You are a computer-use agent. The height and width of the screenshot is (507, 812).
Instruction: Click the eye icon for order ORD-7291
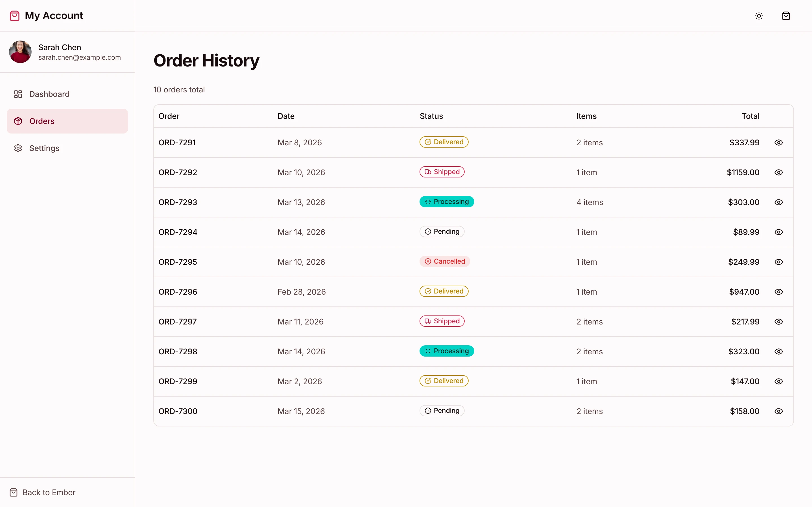click(779, 143)
